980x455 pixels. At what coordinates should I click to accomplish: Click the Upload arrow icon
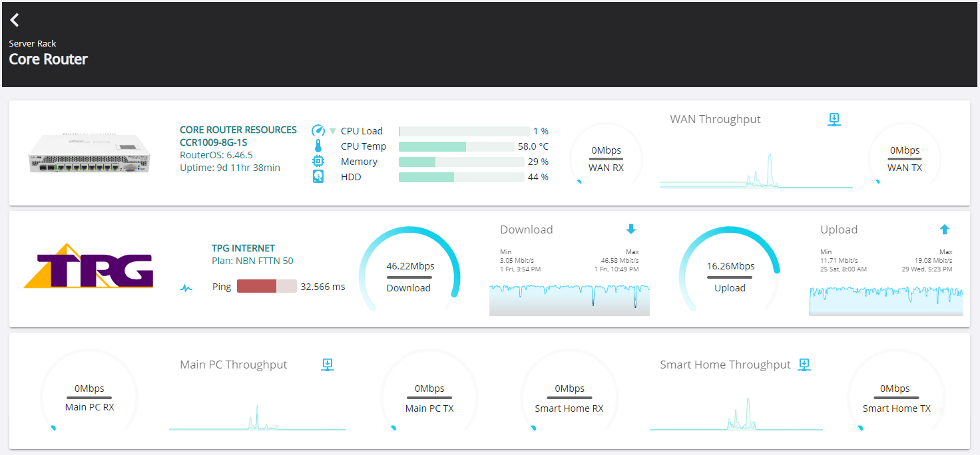[x=944, y=229]
